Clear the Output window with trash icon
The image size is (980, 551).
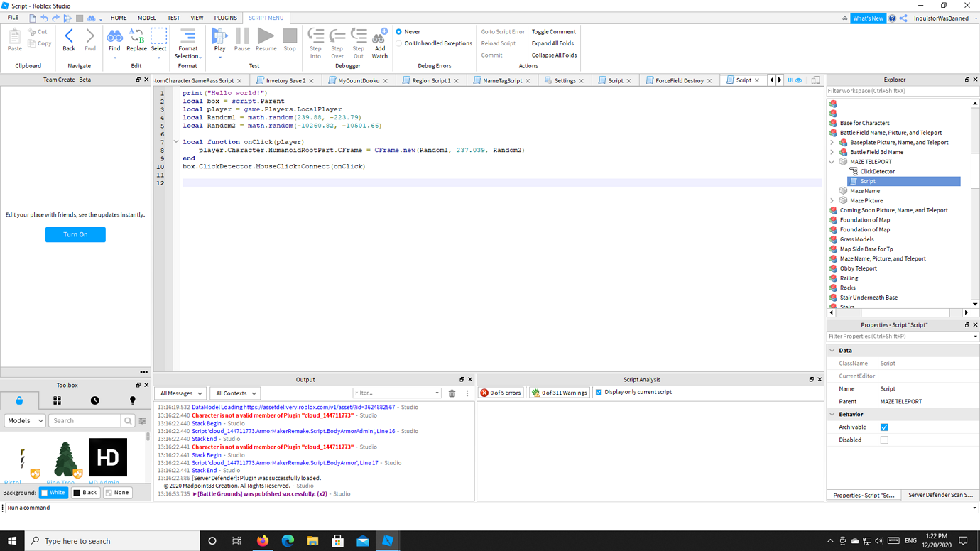click(452, 393)
